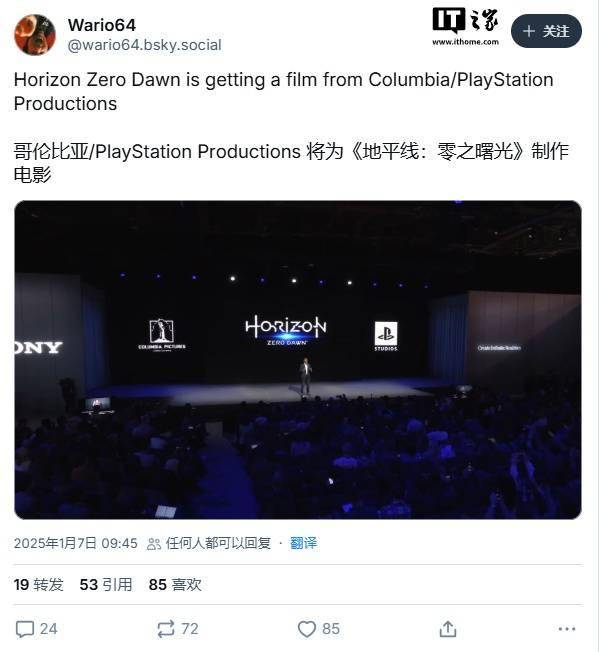Viewport: 599px width, 652px height.
Task: Click the 翻译 translate link
Action: [303, 543]
